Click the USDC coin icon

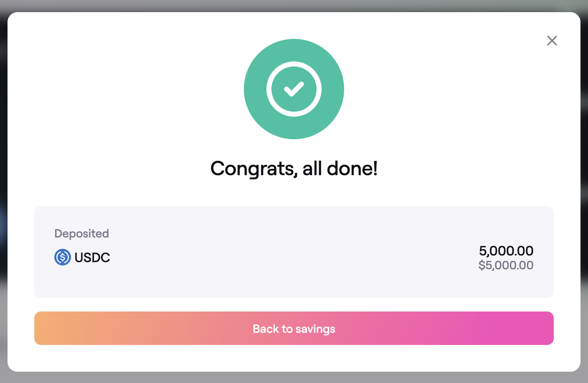(63, 257)
